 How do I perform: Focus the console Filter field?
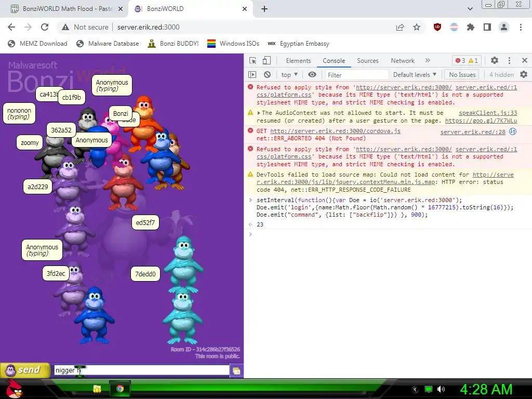click(356, 75)
